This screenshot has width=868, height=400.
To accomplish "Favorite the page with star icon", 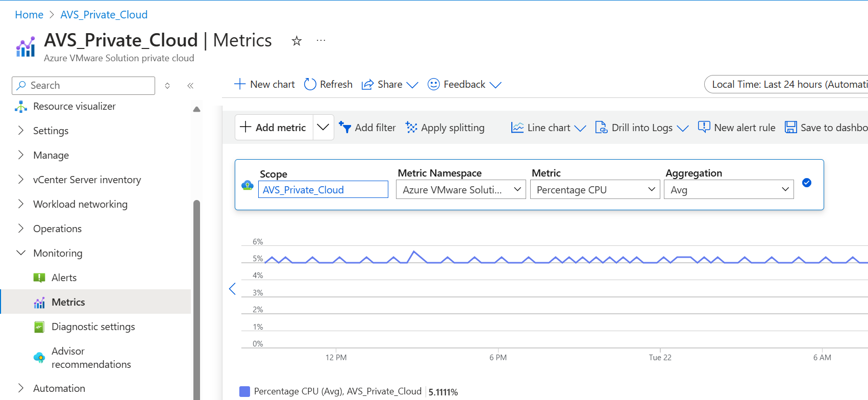I will [296, 41].
